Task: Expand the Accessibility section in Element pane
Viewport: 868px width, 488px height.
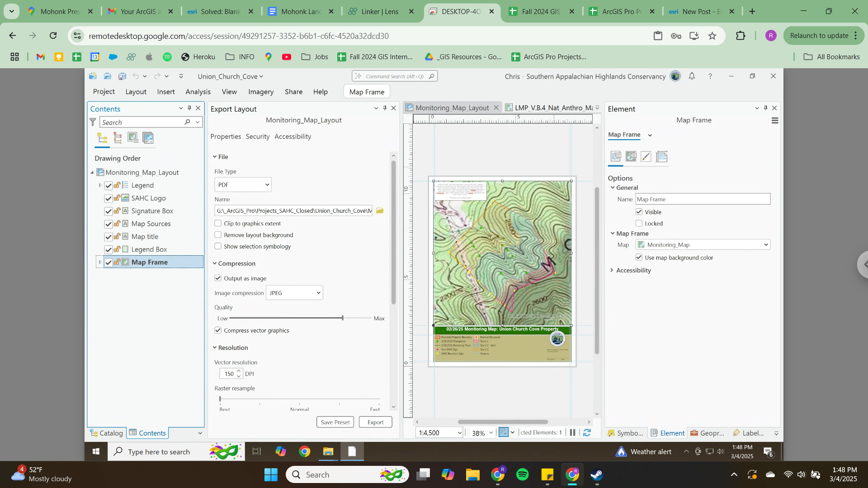Action: [x=612, y=270]
